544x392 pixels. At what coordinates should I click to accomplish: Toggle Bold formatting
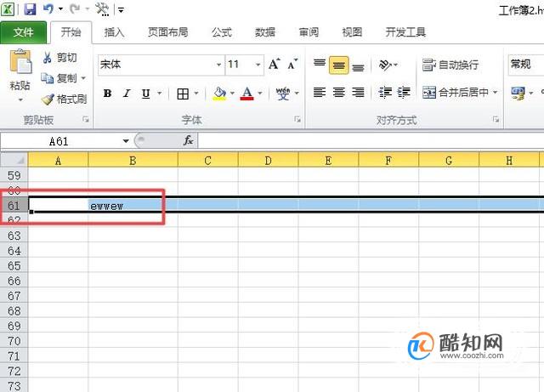pyautogui.click(x=108, y=93)
